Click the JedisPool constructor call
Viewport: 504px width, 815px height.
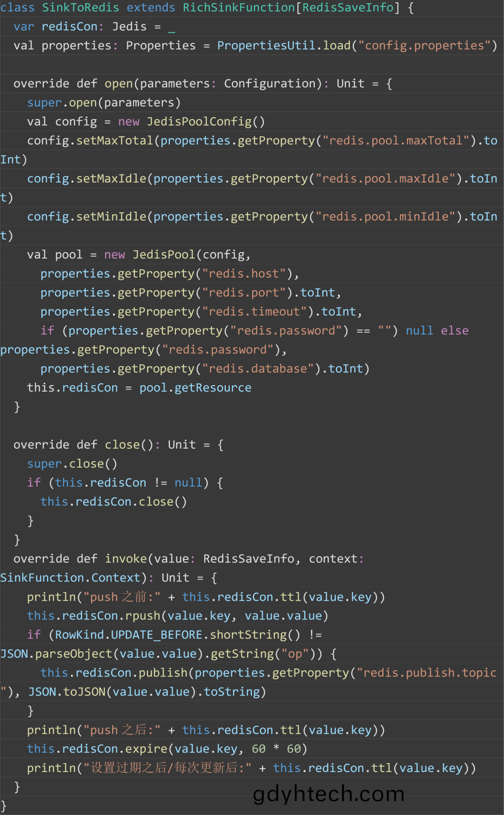tap(164, 255)
